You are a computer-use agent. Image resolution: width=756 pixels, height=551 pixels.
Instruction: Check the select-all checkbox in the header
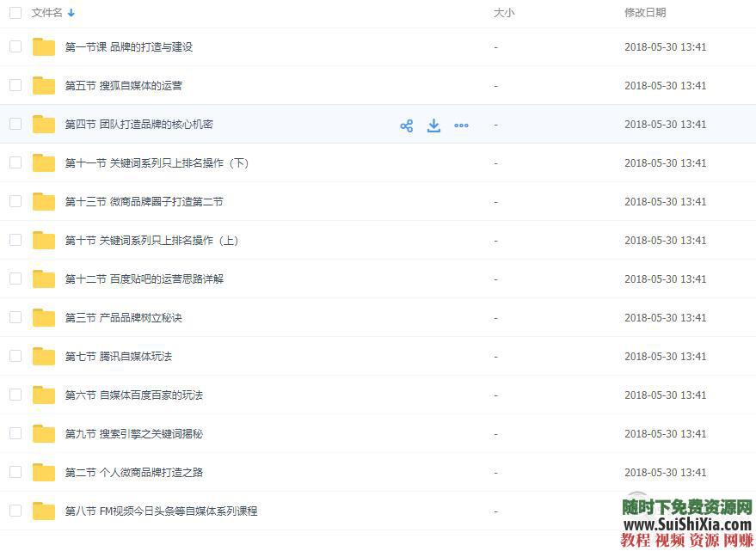(x=15, y=13)
